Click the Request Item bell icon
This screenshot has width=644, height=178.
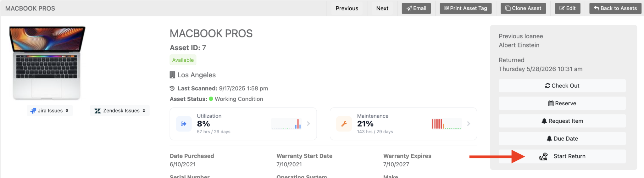544,121
